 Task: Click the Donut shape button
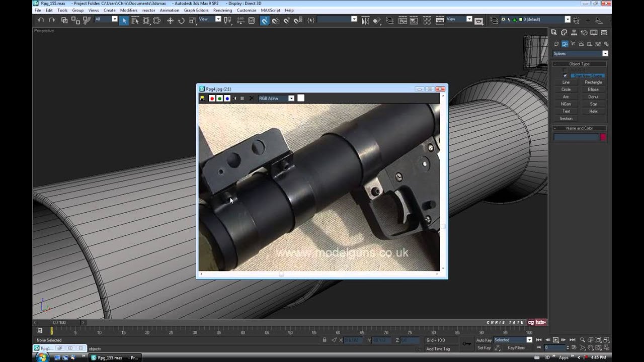(593, 97)
